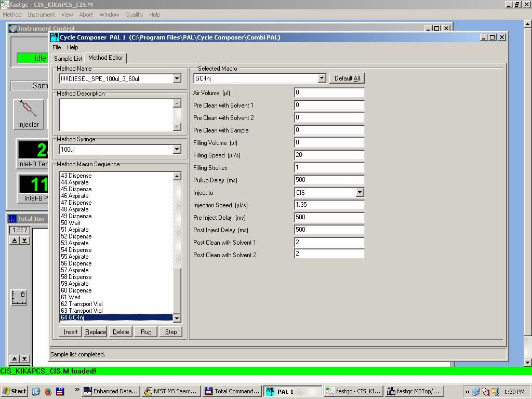Click the Pullup Delay input field
The width and height of the screenshot is (532, 399).
coord(329,180)
